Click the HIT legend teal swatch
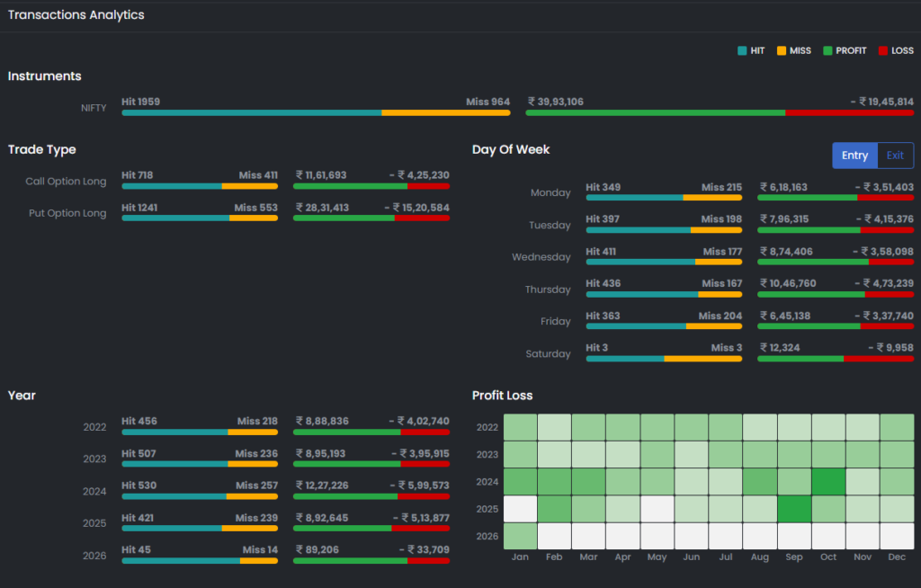 pos(741,51)
